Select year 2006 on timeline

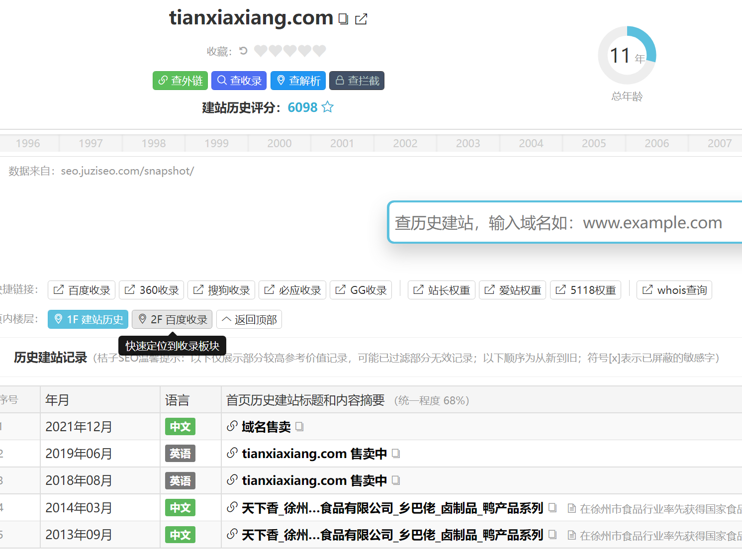[x=656, y=143]
